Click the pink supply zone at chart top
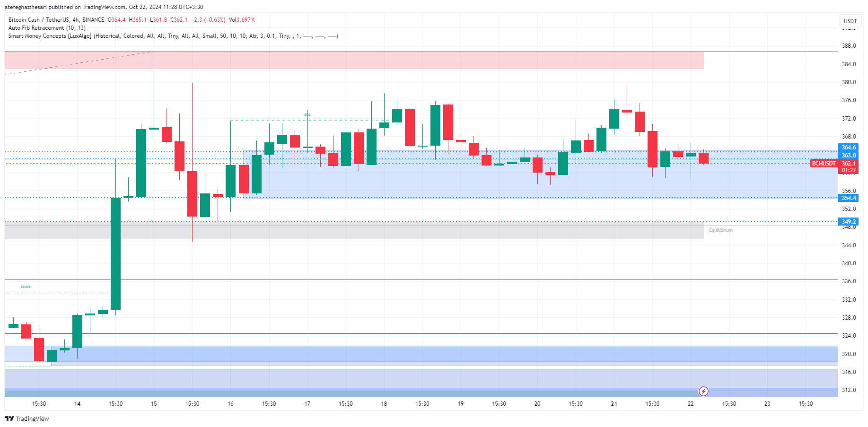 [354, 60]
